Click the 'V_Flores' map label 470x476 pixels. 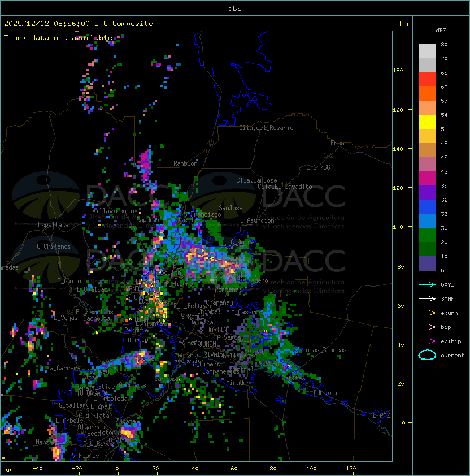[85, 456]
